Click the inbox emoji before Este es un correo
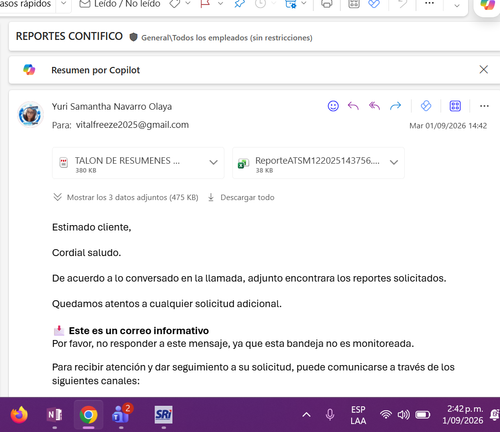The width and height of the screenshot is (500, 432). [59, 330]
